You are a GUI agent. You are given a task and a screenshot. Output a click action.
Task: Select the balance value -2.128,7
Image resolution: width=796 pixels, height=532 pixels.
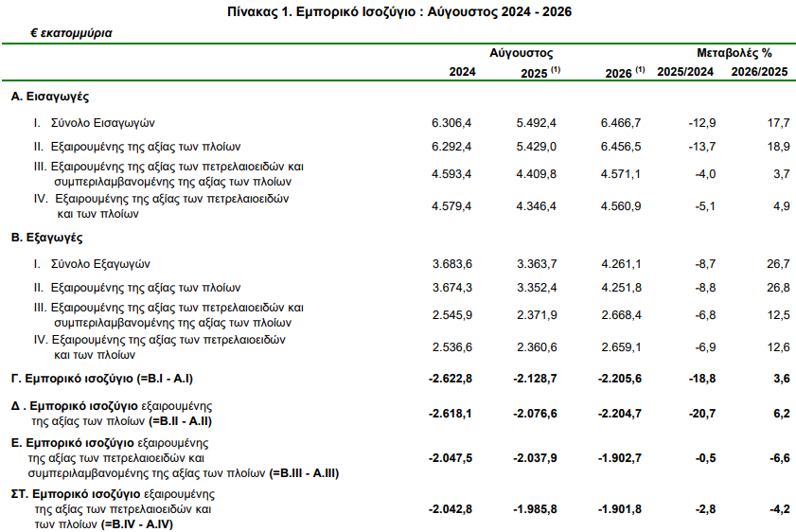(535, 379)
